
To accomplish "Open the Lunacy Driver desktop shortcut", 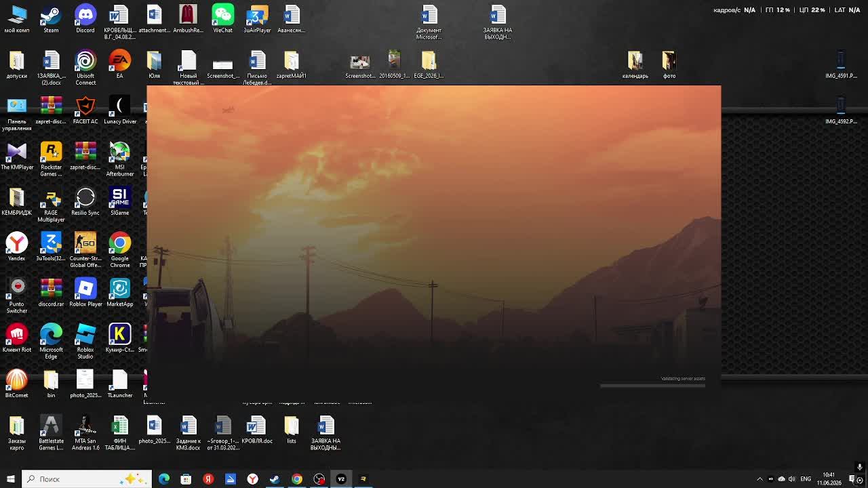I will [120, 110].
